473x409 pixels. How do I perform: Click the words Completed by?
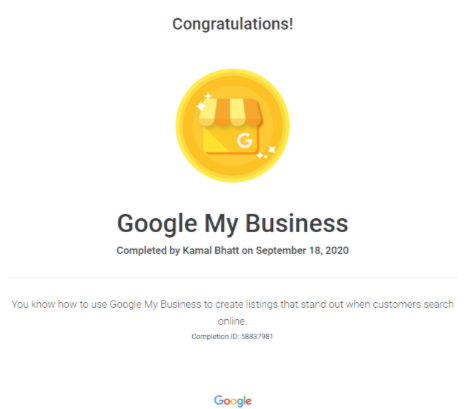pos(148,251)
